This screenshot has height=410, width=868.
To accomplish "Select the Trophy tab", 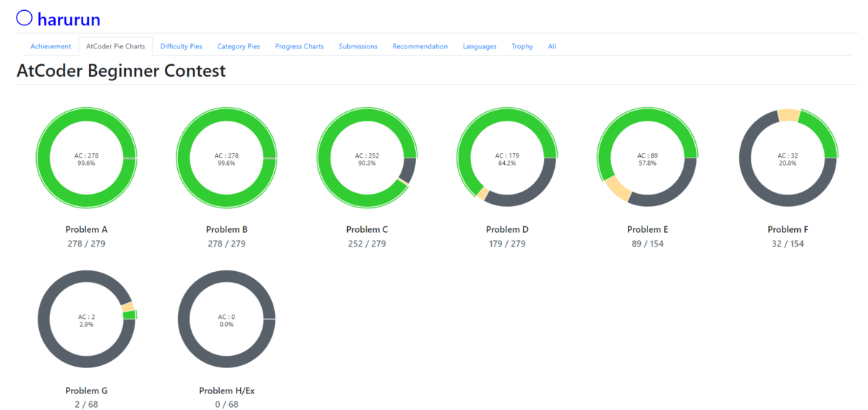I will (522, 46).
